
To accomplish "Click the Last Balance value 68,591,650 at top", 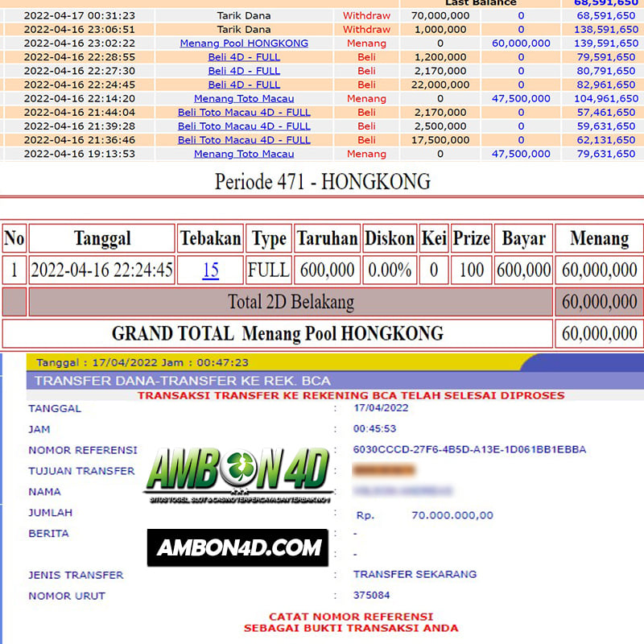I will pos(606,3).
